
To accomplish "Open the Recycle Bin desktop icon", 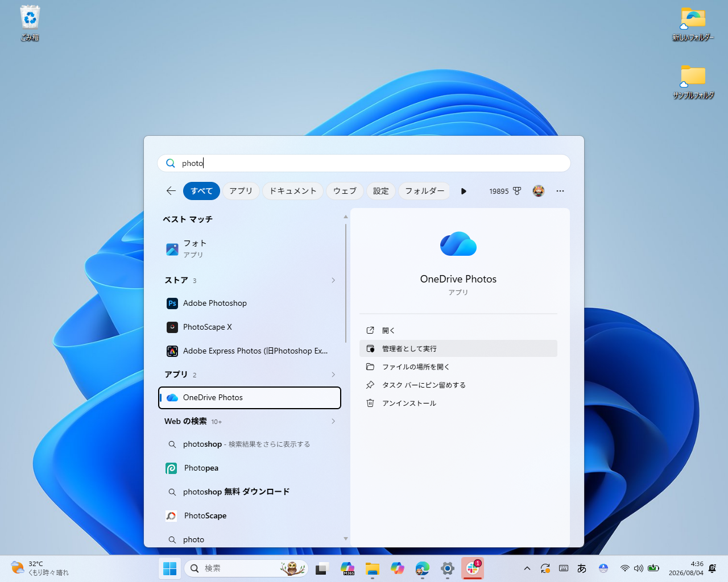I will (30, 23).
